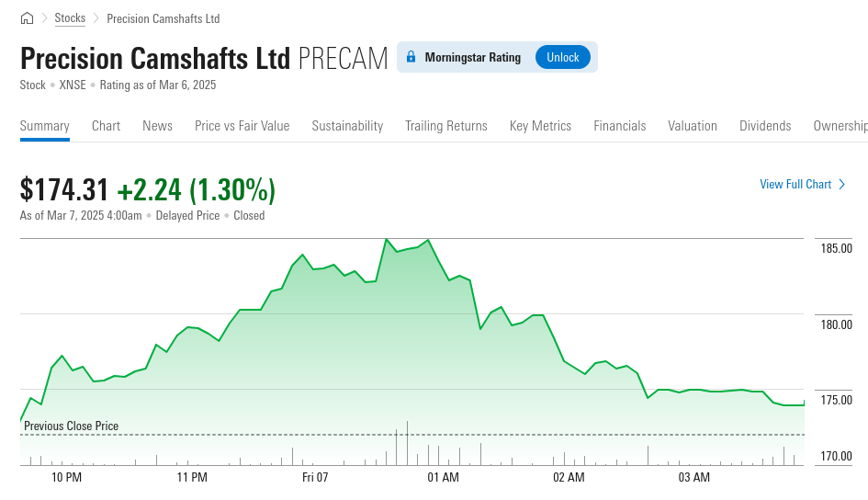Image resolution: width=868 pixels, height=500 pixels.
Task: Click the home icon in the breadcrumb
Action: 27,18
